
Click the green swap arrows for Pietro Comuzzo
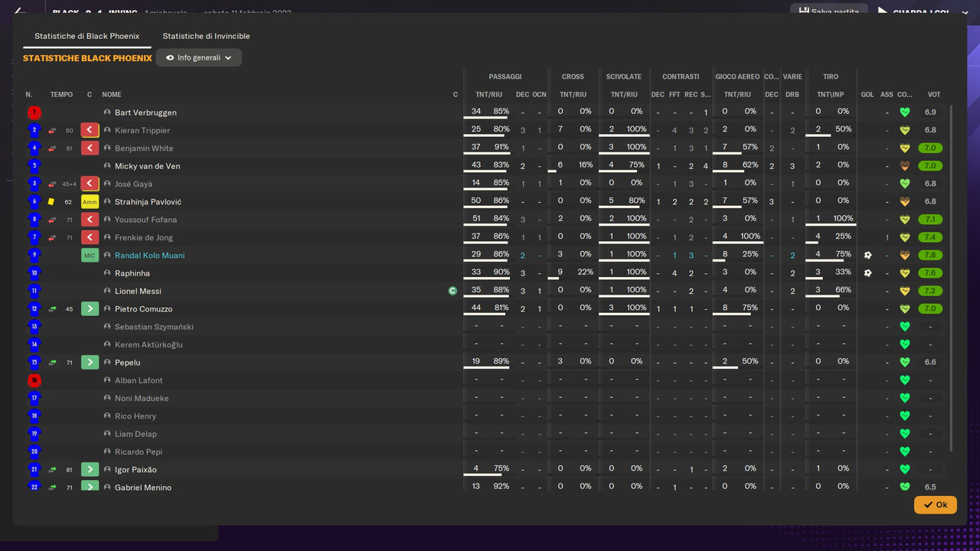(52, 309)
